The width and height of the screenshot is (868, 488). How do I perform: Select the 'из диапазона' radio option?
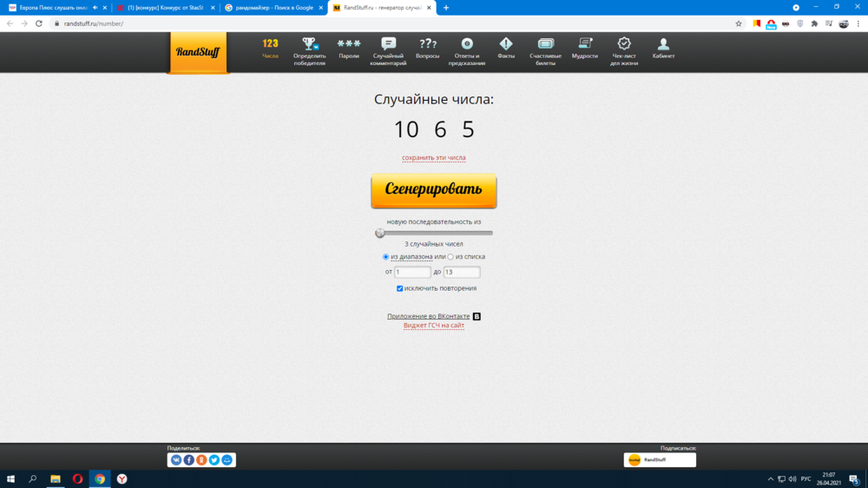(386, 257)
